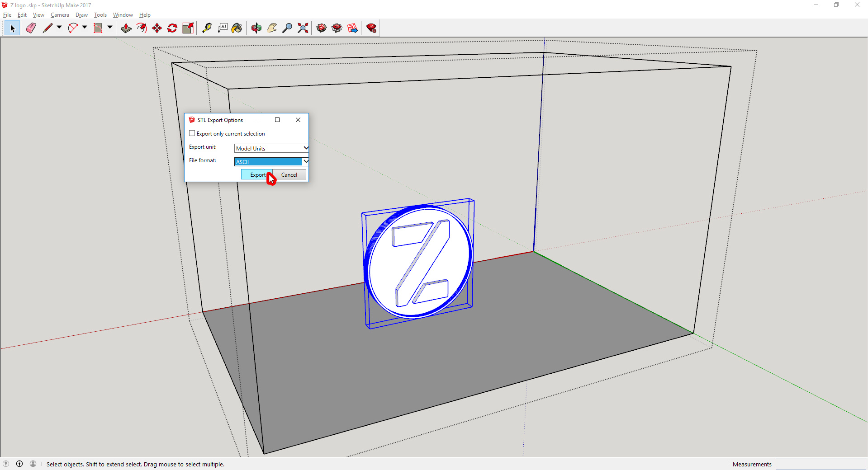Open the Window menu
This screenshot has height=470, width=868.
123,15
